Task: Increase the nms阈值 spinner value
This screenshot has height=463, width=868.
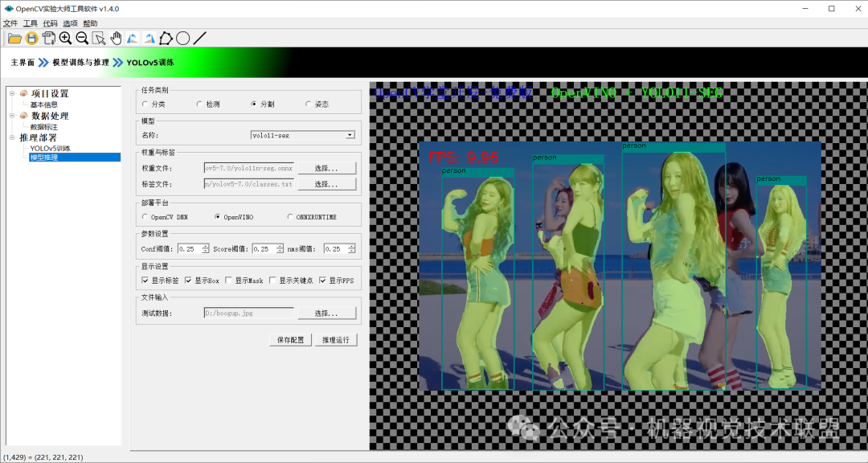Action: [351, 247]
